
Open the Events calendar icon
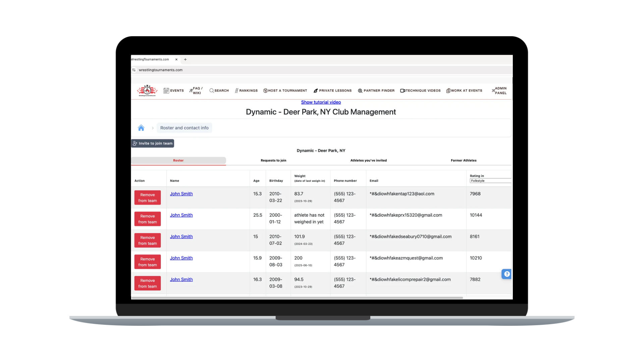(166, 90)
